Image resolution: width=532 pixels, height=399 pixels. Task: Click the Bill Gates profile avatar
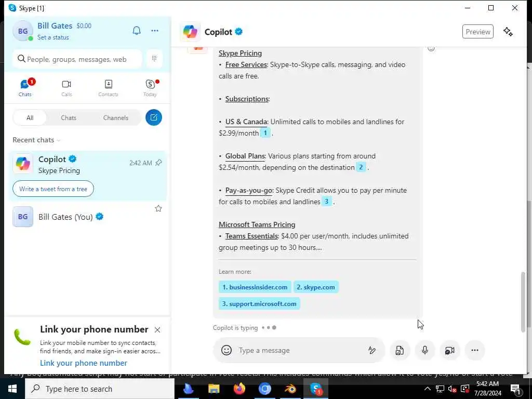pyautogui.click(x=22, y=31)
